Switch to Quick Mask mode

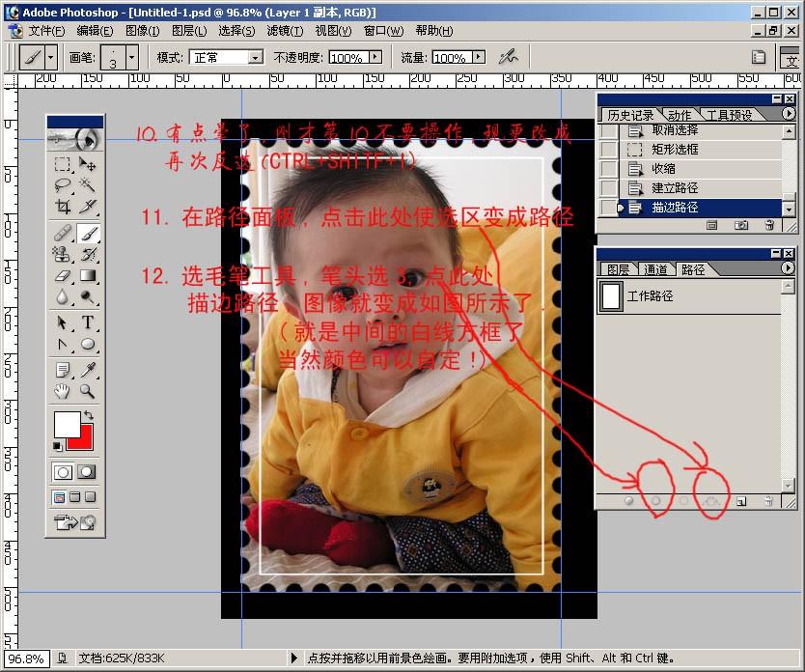point(86,472)
